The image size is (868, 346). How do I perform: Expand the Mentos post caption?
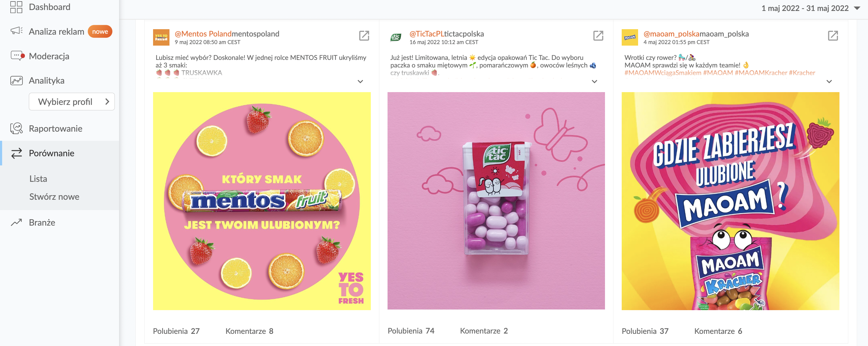(x=360, y=81)
